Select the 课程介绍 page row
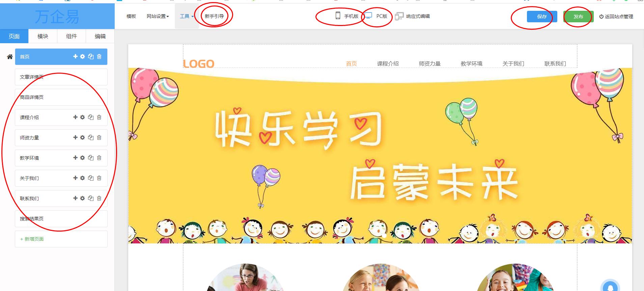This screenshot has height=291, width=644. click(61, 117)
